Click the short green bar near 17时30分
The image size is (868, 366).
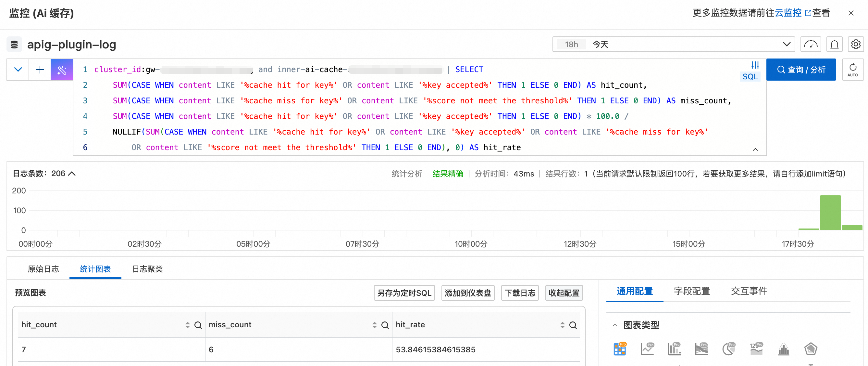click(808, 229)
